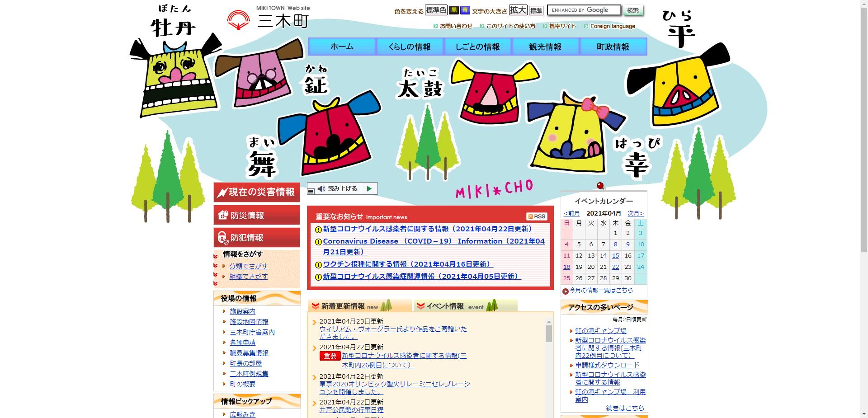Open 防犯情報 padlock banner
This screenshot has width=868, height=418.
256,237
